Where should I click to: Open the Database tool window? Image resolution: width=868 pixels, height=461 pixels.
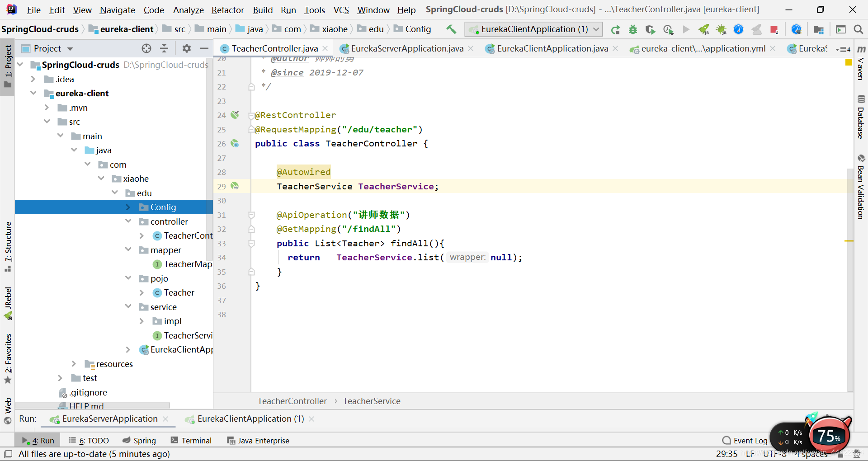pyautogui.click(x=861, y=117)
